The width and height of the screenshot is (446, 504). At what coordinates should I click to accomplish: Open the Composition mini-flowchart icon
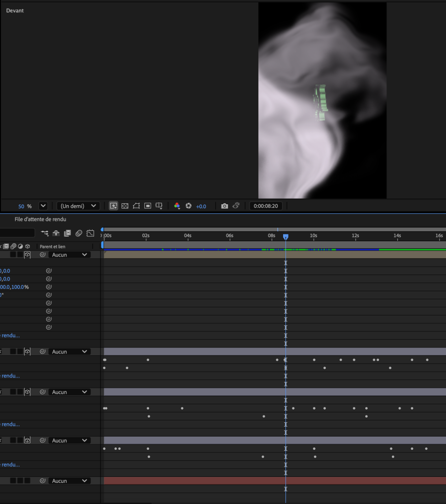44,233
